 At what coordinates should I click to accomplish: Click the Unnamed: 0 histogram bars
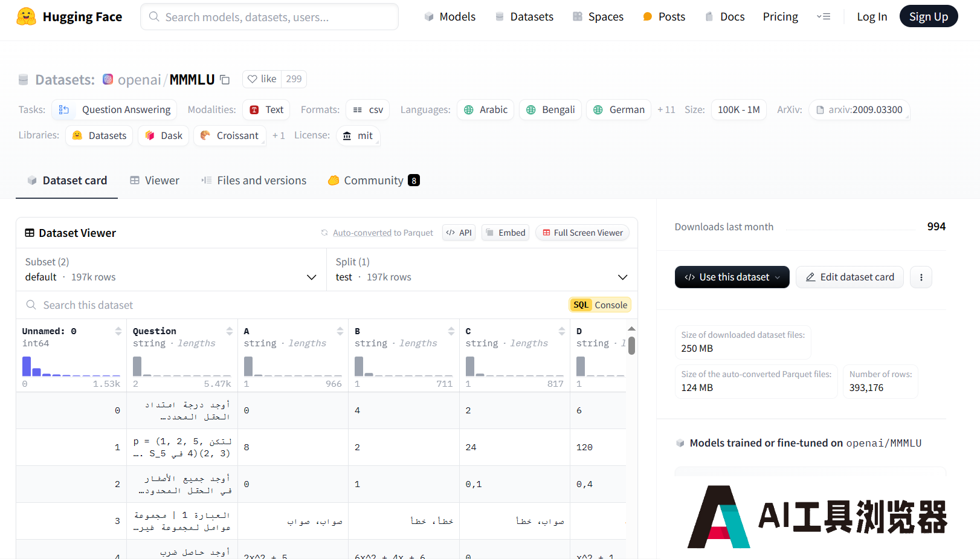[71, 366]
